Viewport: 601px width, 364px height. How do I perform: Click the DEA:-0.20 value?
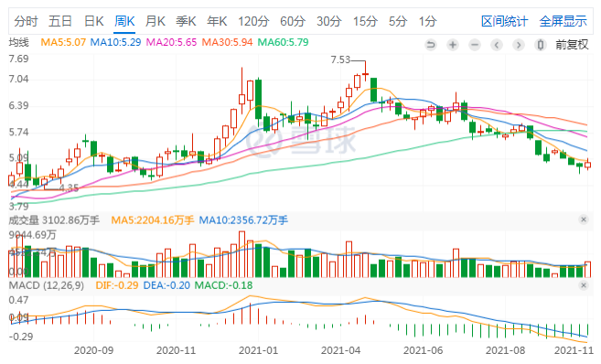click(x=166, y=285)
